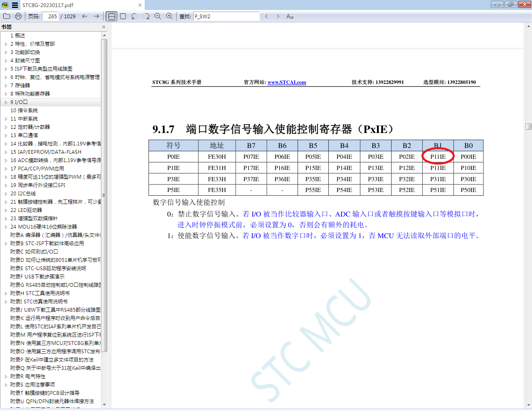532x411 pixels.
Task: Click table cell P55IE
Action: pos(313,190)
